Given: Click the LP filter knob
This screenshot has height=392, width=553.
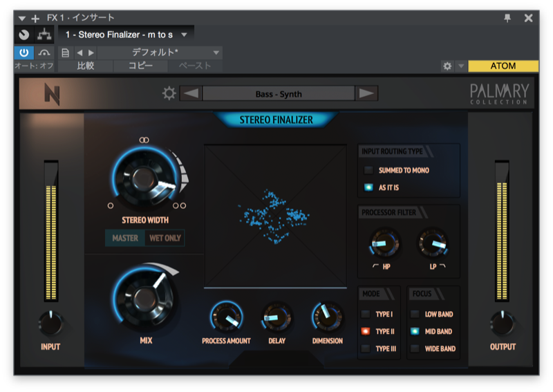Looking at the screenshot, I should [x=433, y=243].
